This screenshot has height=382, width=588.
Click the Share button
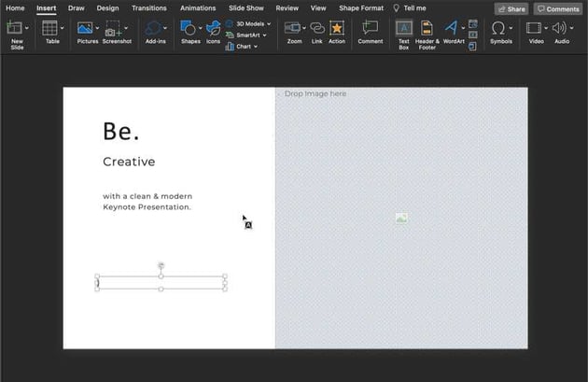point(511,8)
